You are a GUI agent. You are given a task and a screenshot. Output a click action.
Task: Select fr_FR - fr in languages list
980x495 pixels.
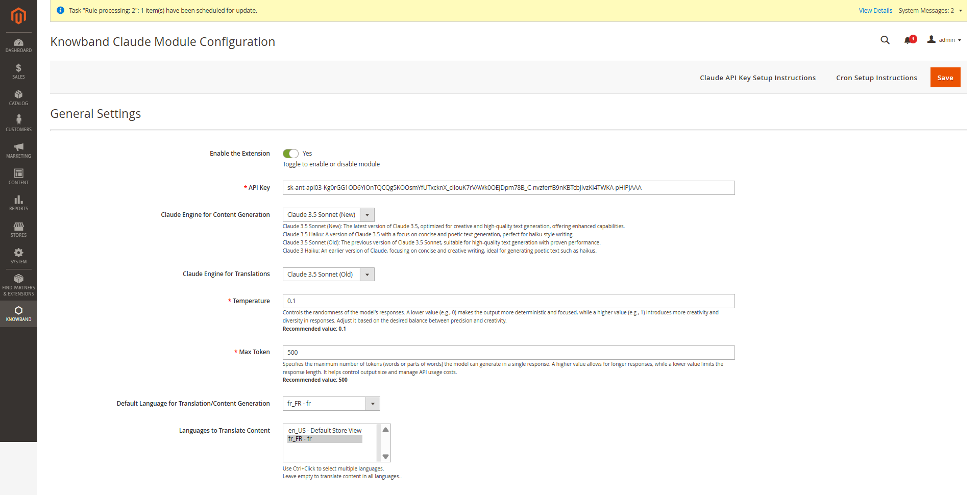(x=325, y=439)
